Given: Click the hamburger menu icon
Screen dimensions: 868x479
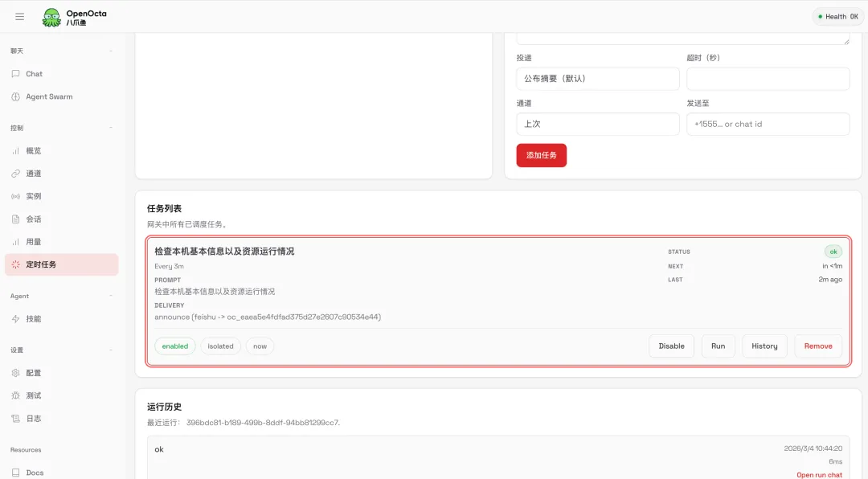Looking at the screenshot, I should (20, 16).
